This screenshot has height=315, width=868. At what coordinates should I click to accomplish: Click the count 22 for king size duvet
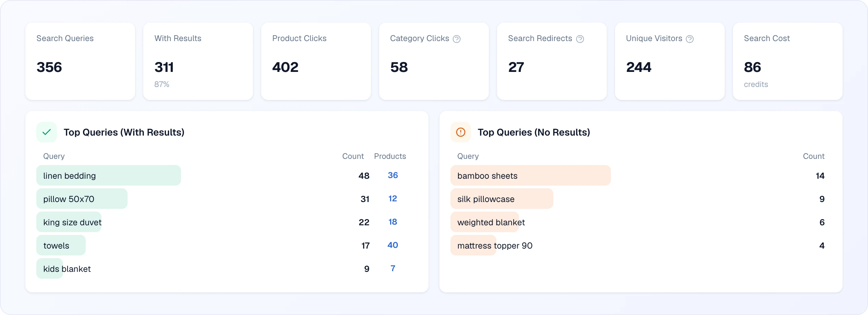(x=364, y=222)
